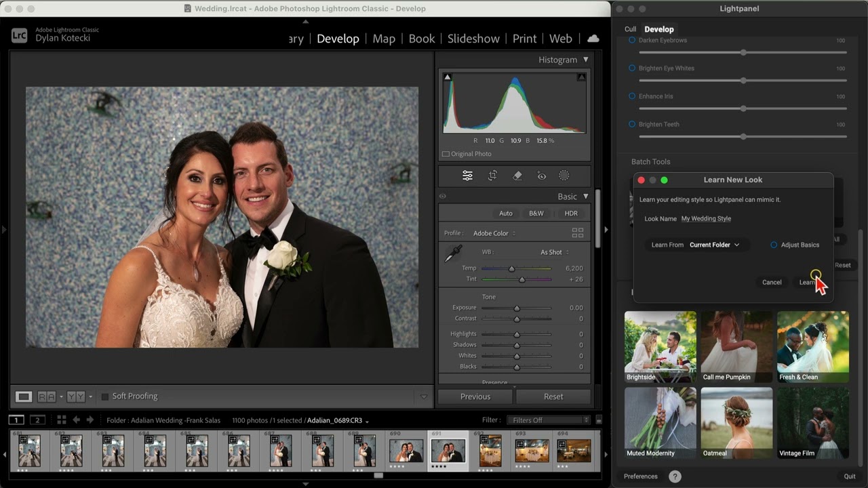
Task: Click Reset button in Develop panel
Action: tap(553, 396)
